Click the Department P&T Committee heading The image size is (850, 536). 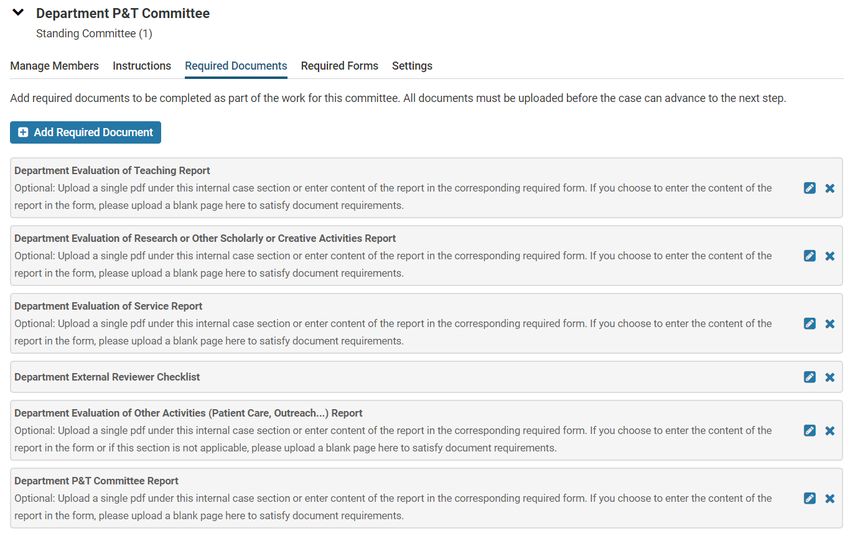123,13
